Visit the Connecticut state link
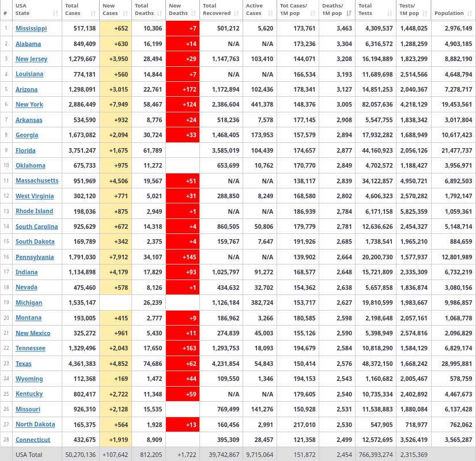Screen dimensions: 476x461 click(x=33, y=440)
